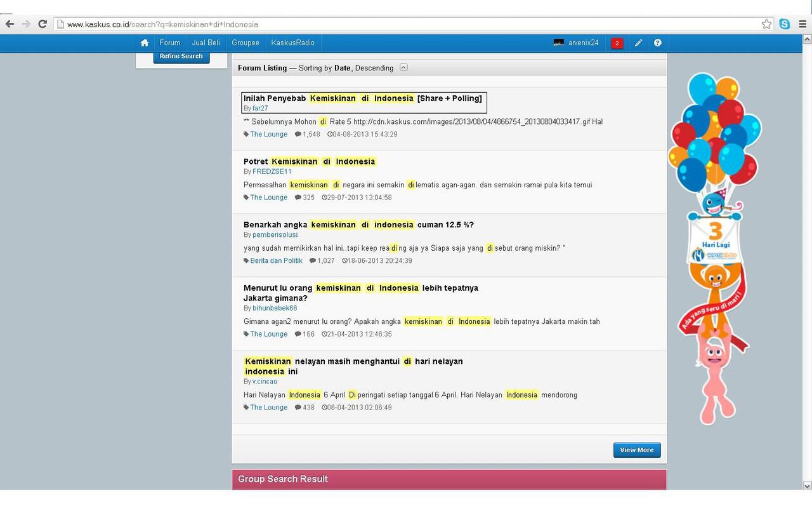The height and width of the screenshot is (508, 812).
Task: Open the Forum menu item
Action: pos(170,43)
